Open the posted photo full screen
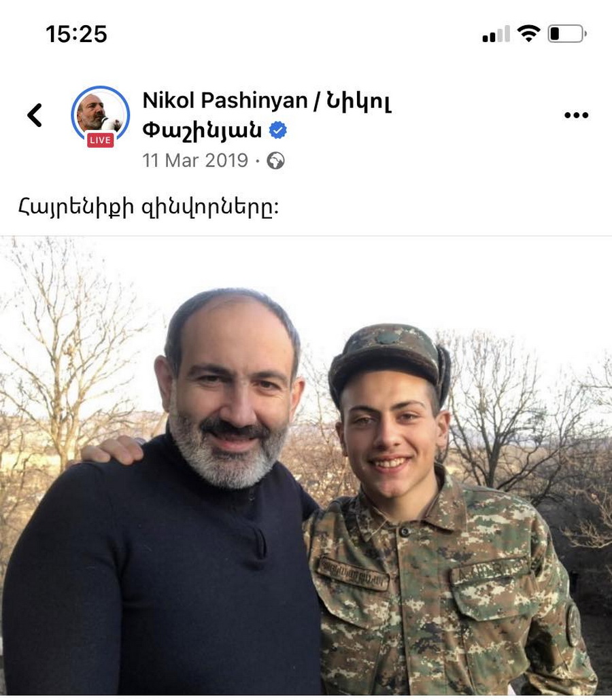This screenshot has height=700, width=612. pos(306,466)
